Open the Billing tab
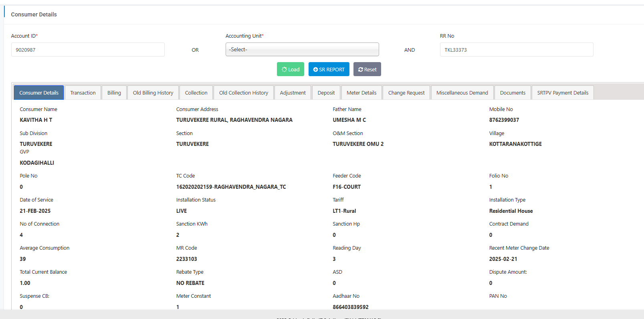The image size is (644, 319). 114,93
